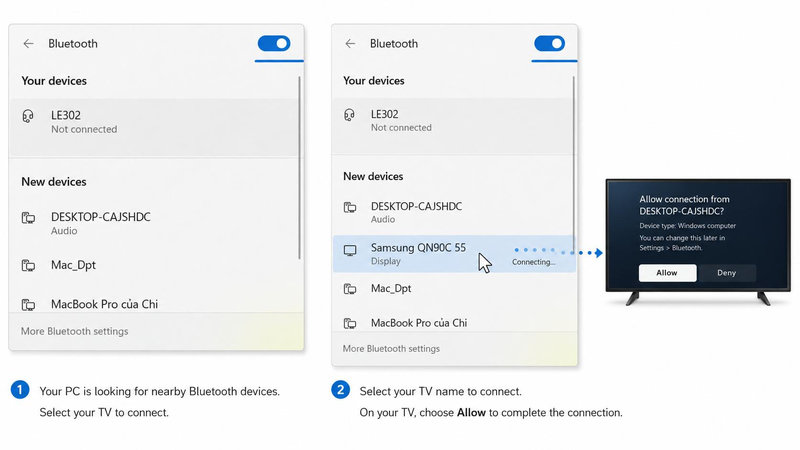
Task: Choose DESKTOP-CAJSHDC name in right panel list
Action: pyautogui.click(x=416, y=206)
